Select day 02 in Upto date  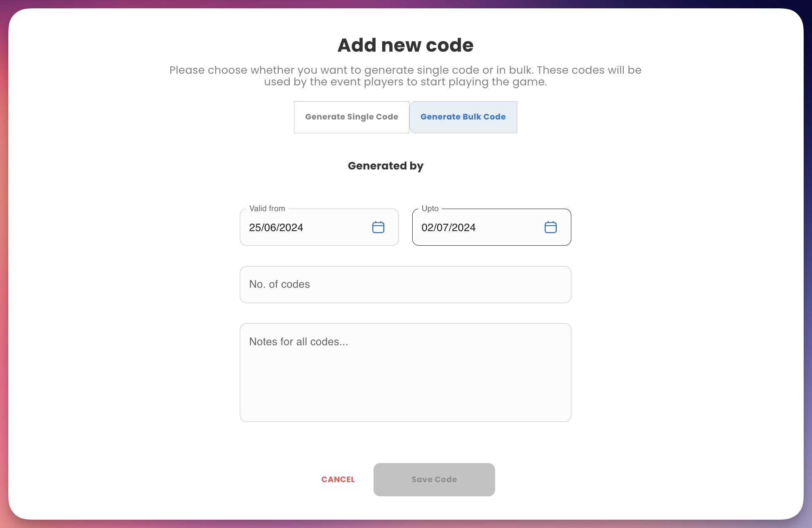(x=427, y=228)
